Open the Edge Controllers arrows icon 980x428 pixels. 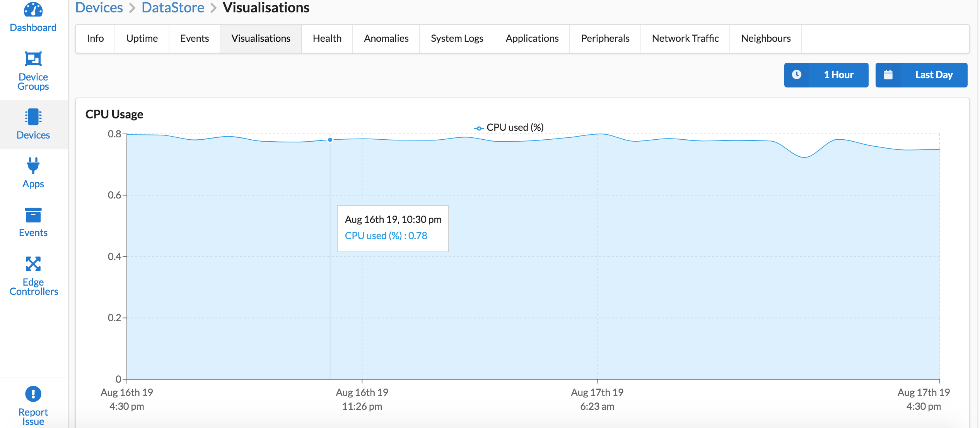pos(33,264)
